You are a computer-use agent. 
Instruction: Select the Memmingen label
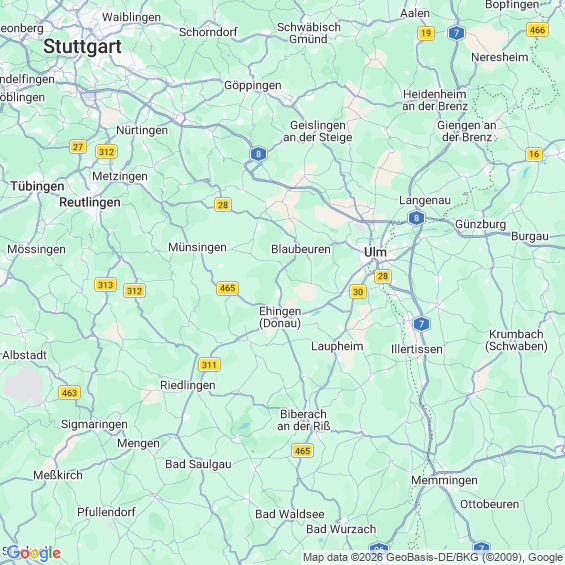coord(444,480)
